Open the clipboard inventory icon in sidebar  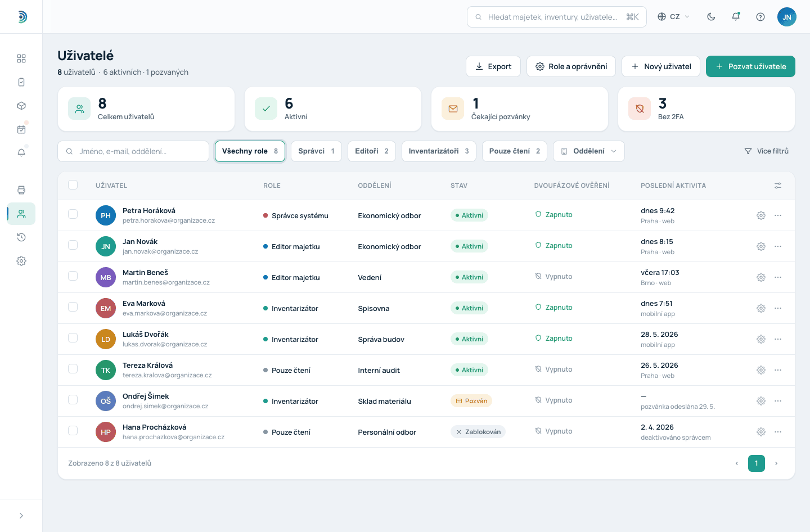pyautogui.click(x=21, y=82)
